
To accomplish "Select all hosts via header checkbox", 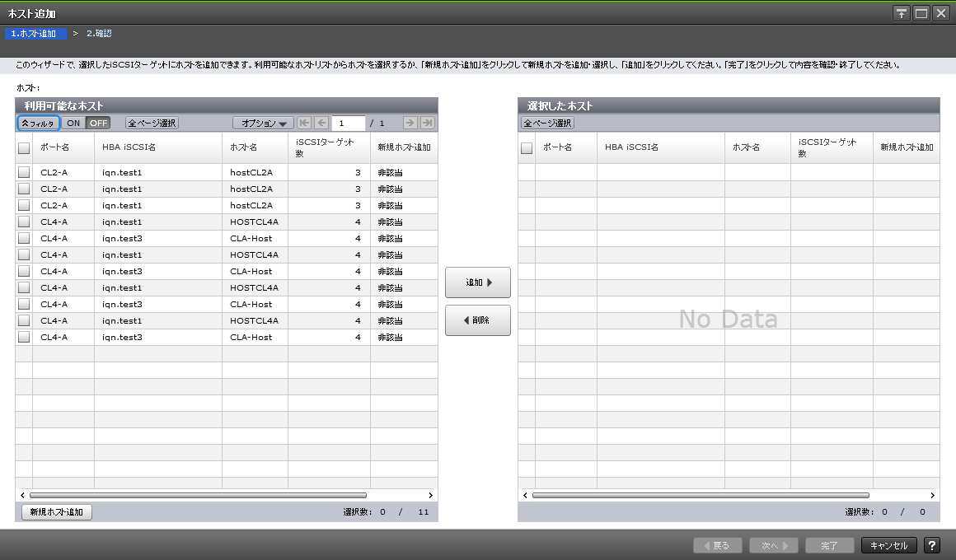I will click(x=22, y=147).
